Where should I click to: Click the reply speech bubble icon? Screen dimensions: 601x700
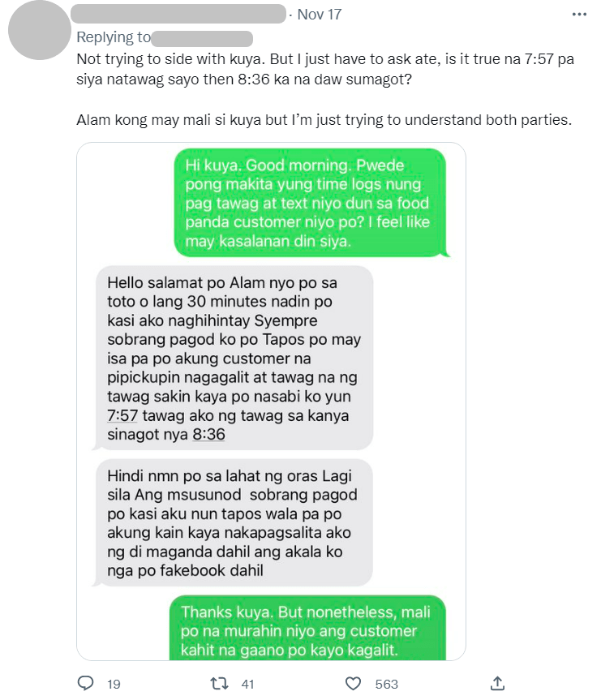click(x=86, y=683)
